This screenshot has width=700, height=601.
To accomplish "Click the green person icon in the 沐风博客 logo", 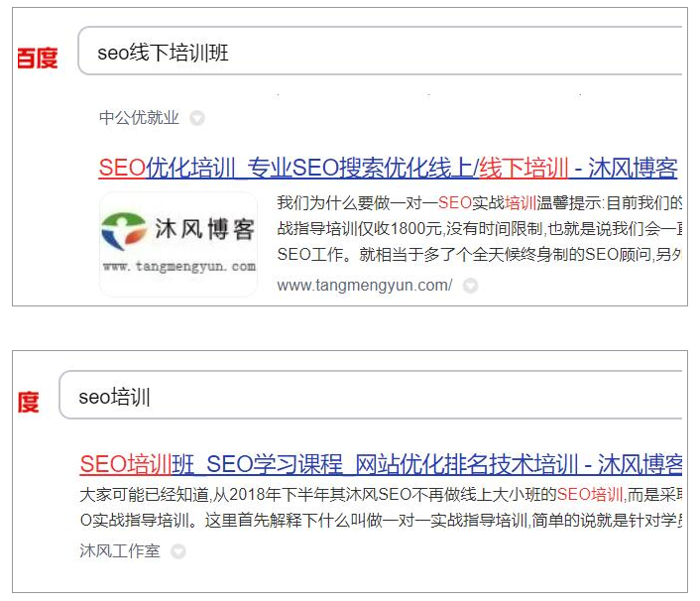I will click(x=124, y=231).
